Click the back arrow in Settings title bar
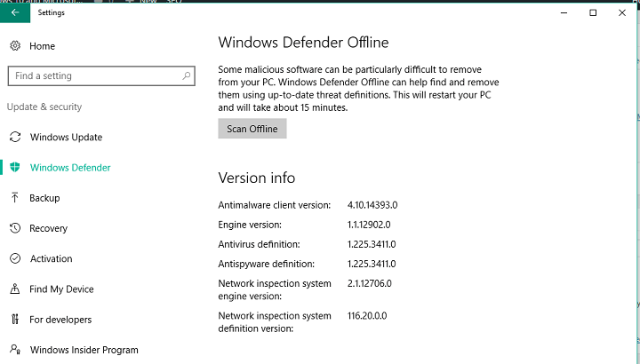 click(x=14, y=12)
